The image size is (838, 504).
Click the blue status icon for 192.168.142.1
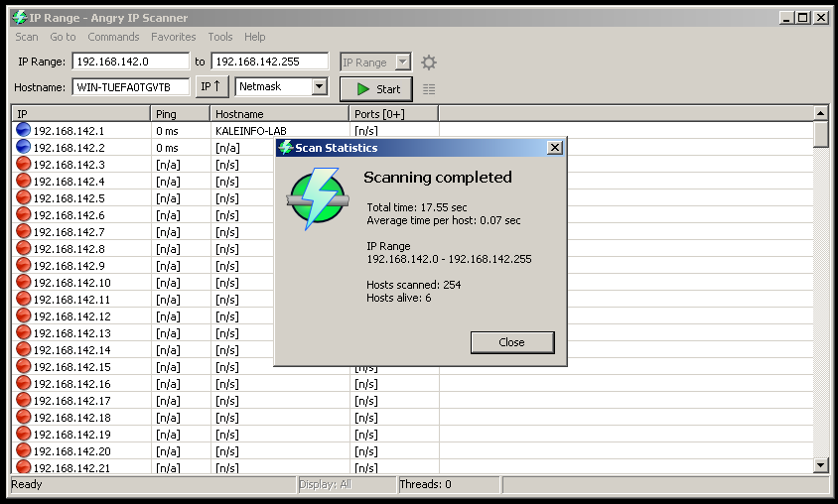[24, 130]
